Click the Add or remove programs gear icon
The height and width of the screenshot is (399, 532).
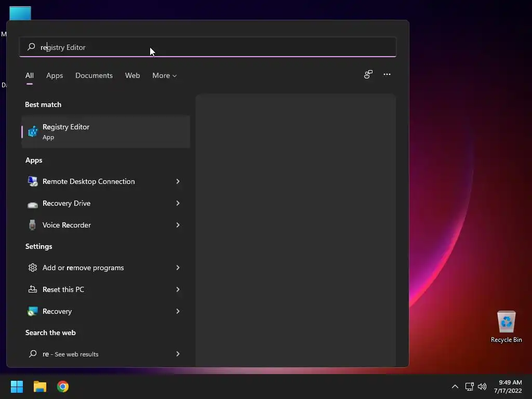pos(33,268)
